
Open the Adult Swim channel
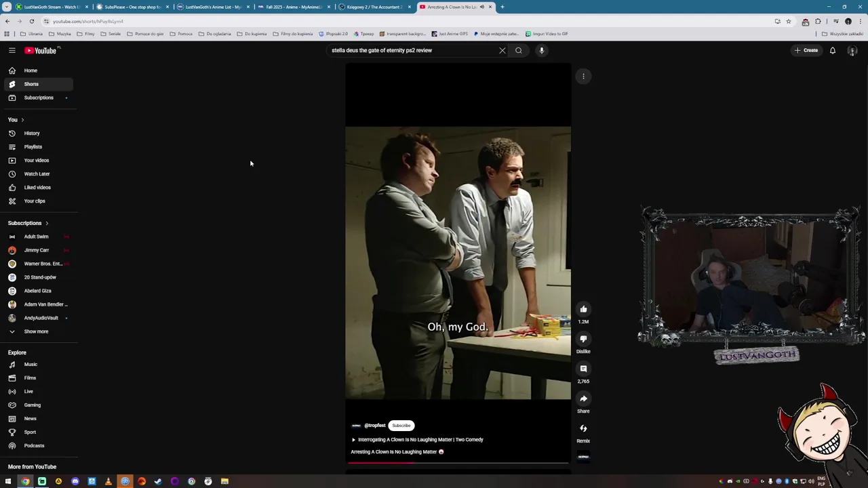point(38,237)
